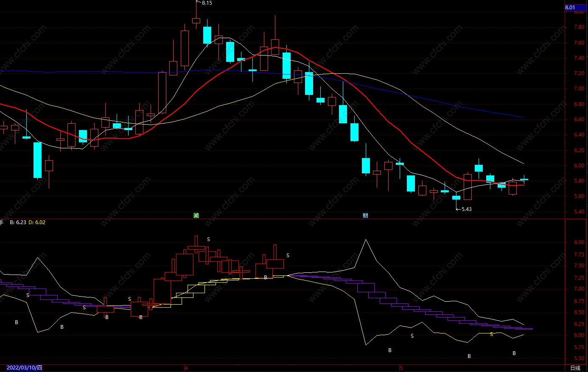Click the 8.01 current price tag
This screenshot has height=372, width=588.
[x=575, y=8]
